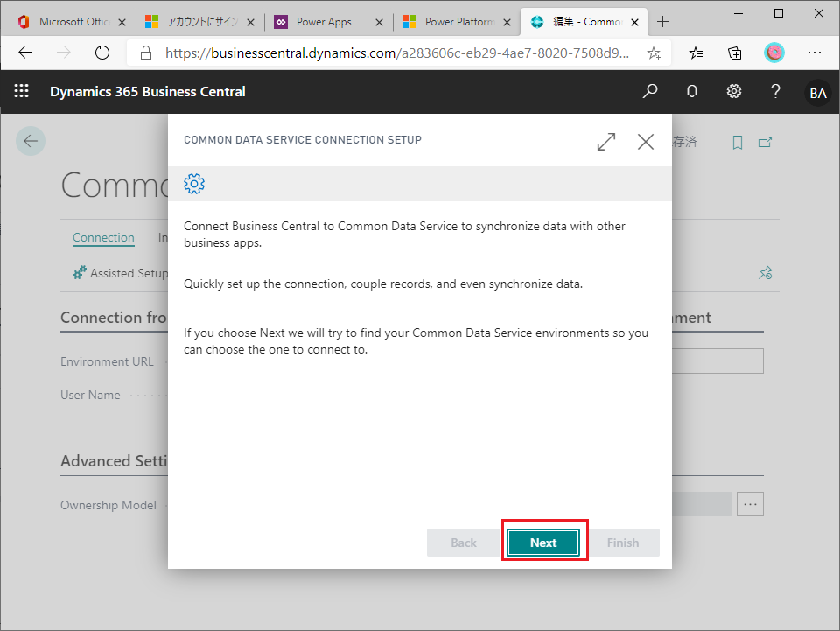Open browser collections icon
The height and width of the screenshot is (631, 840).
[734, 53]
